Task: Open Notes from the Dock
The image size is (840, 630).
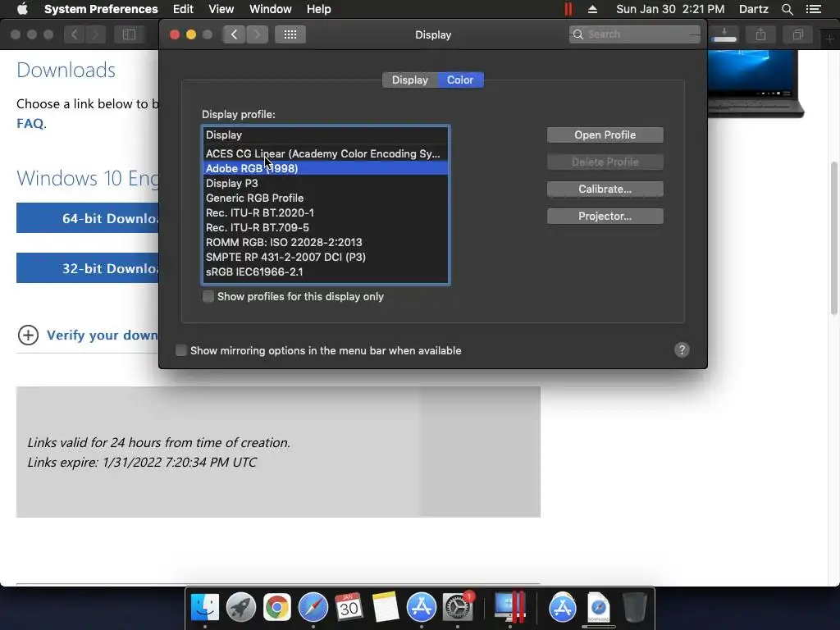Action: (x=386, y=608)
